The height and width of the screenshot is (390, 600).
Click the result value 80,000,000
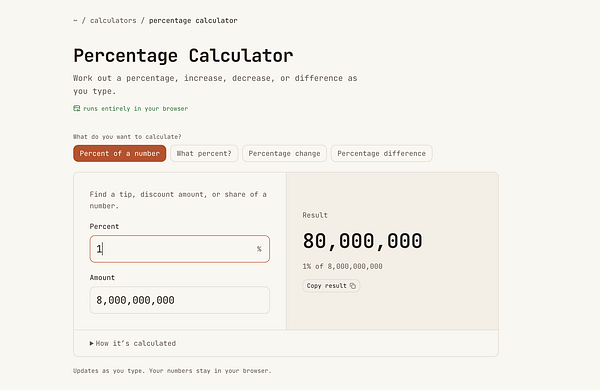pyautogui.click(x=362, y=241)
